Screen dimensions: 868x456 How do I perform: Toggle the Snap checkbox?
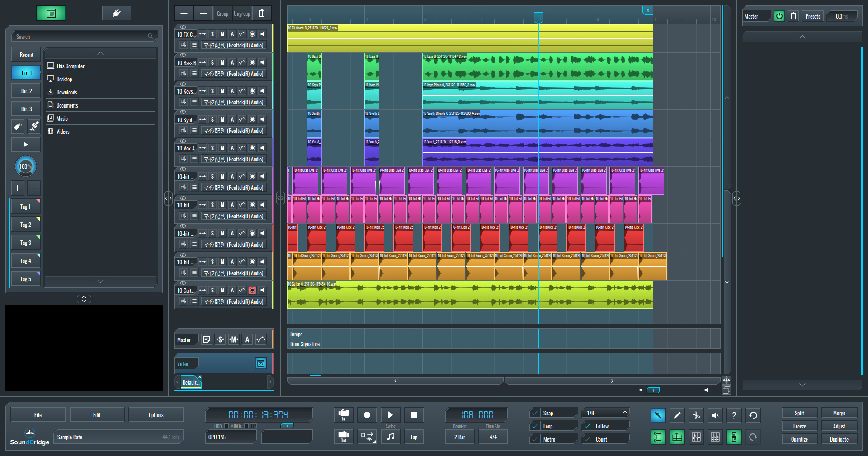click(x=535, y=413)
